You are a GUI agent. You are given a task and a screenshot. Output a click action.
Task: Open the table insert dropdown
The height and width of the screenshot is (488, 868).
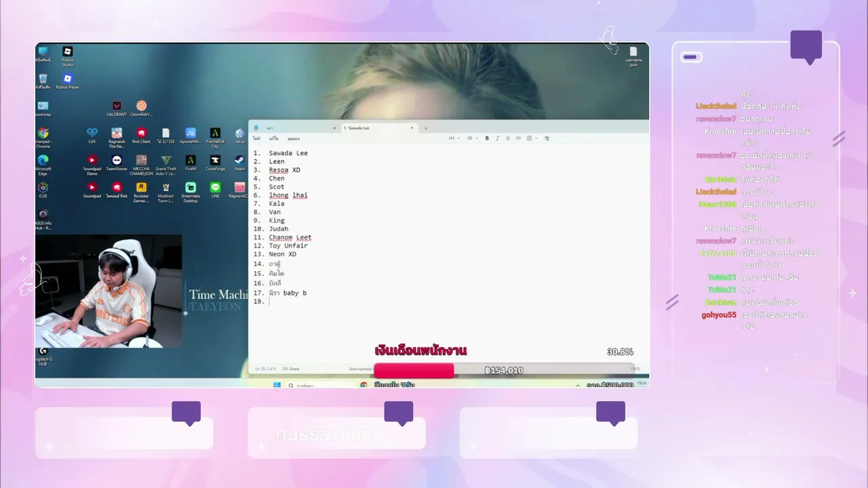point(531,138)
